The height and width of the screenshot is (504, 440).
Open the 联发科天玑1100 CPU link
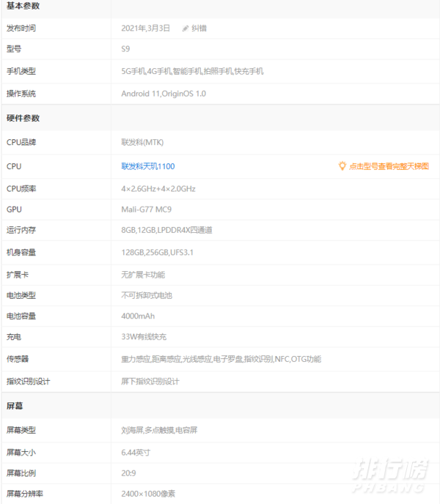point(148,166)
